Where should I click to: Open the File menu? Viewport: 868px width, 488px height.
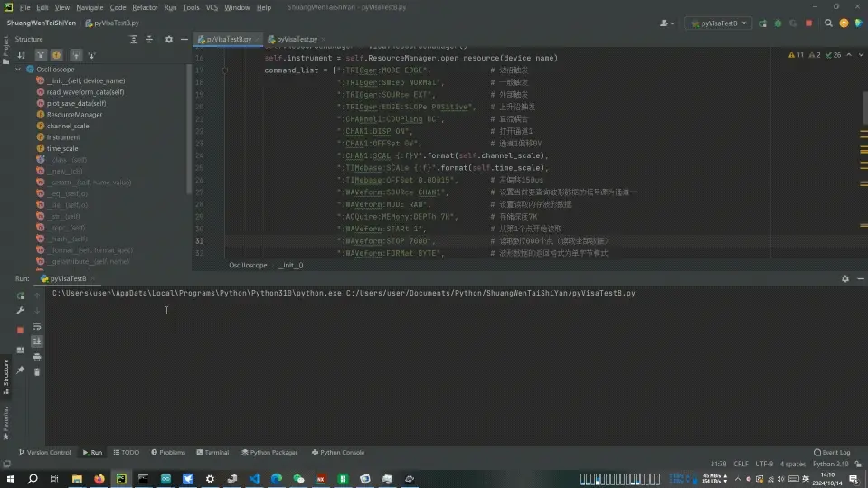click(25, 8)
